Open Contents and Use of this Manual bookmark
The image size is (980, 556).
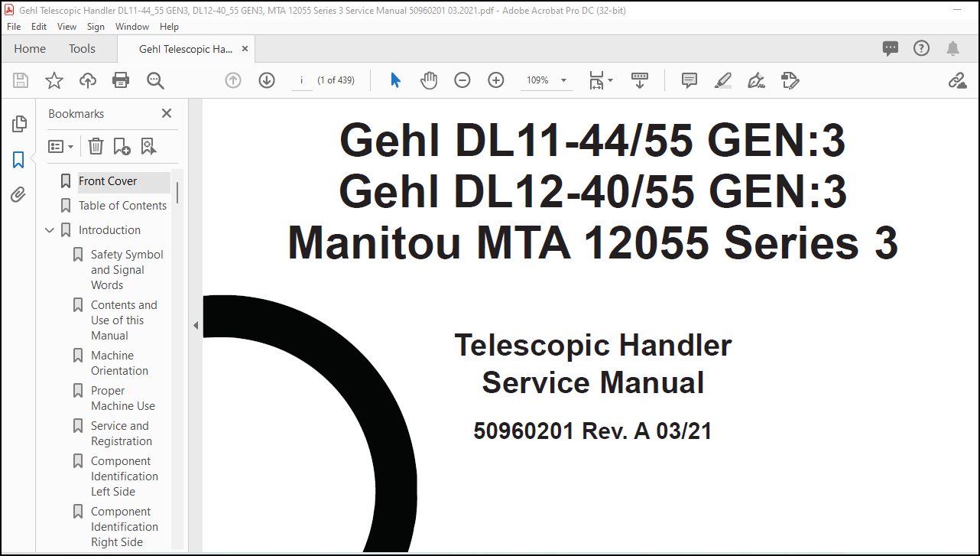(x=124, y=320)
